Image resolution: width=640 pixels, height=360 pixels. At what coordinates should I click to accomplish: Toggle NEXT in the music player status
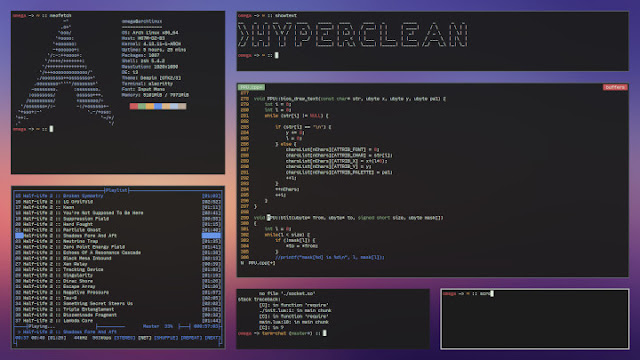(212, 338)
